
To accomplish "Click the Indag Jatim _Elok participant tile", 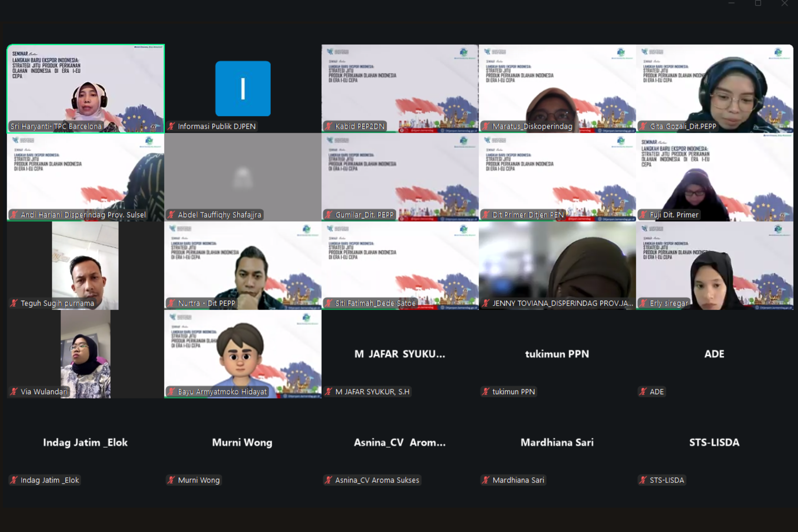I will pyautogui.click(x=86, y=442).
